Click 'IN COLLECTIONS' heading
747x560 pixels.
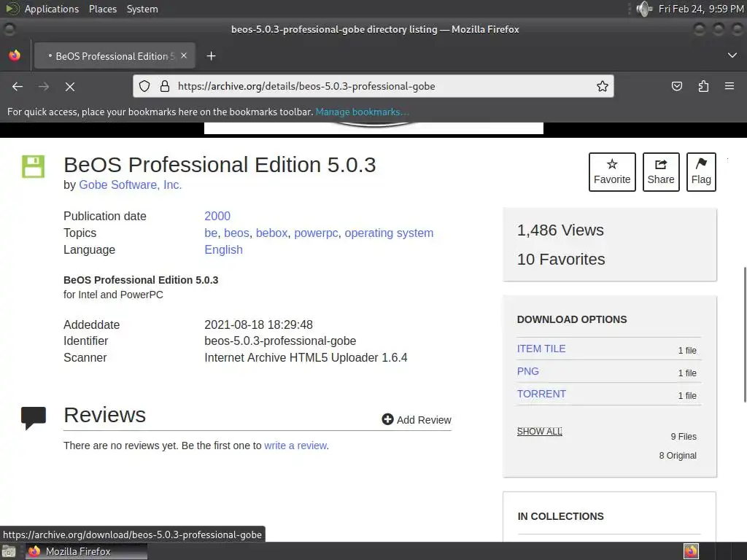[560, 516]
